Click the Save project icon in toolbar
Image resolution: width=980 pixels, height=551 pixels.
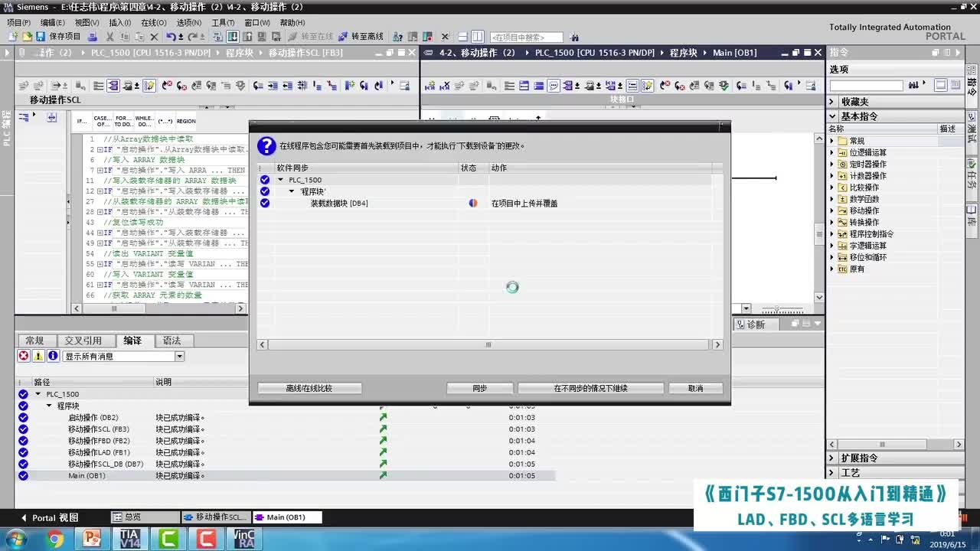[41, 36]
